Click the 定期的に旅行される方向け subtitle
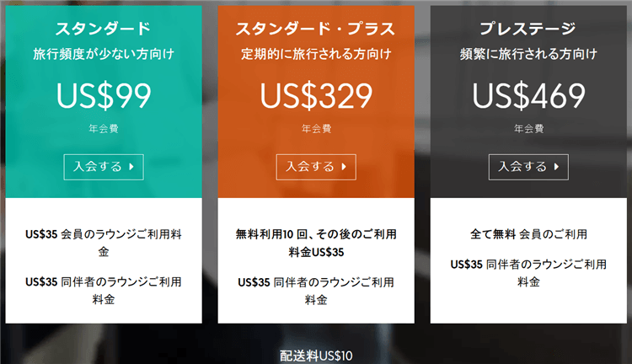 pyautogui.click(x=316, y=55)
